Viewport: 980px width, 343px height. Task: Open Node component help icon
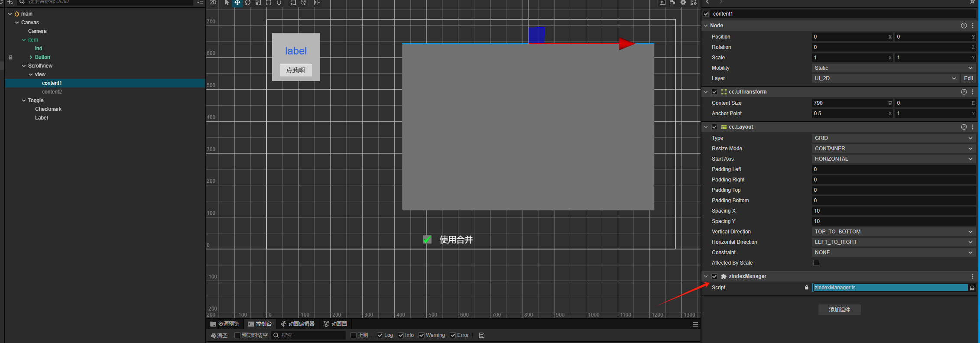[964, 26]
